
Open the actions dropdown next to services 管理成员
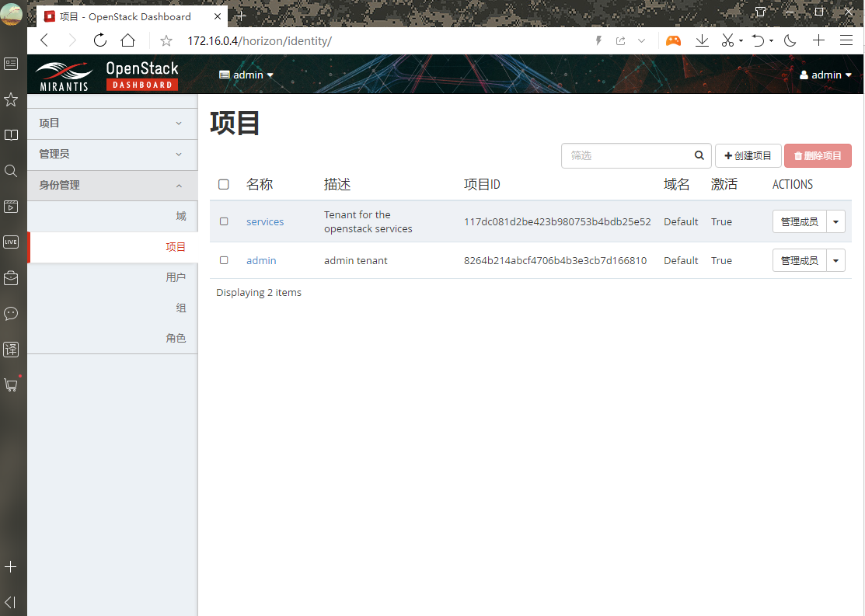click(x=835, y=221)
